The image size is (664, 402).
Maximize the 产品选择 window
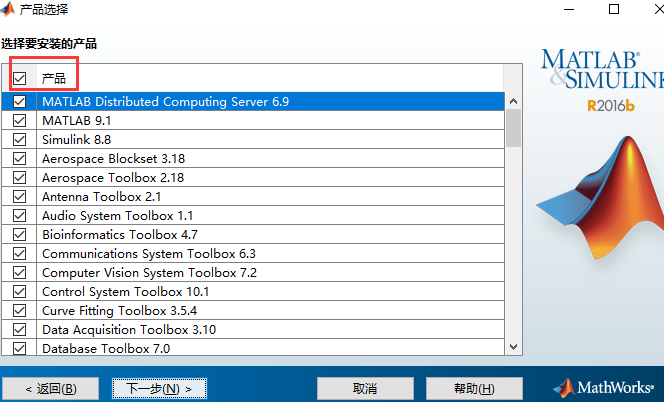pos(614,9)
